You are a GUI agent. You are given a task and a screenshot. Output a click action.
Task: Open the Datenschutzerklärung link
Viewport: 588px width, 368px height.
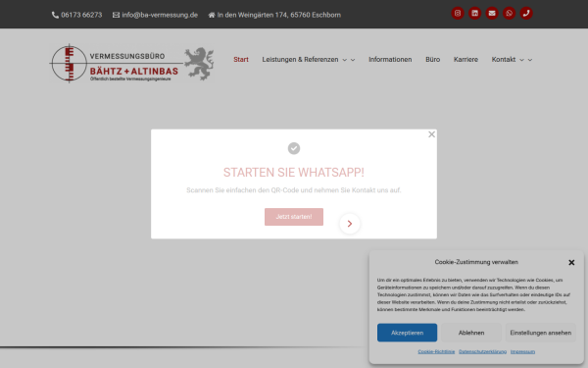point(482,352)
